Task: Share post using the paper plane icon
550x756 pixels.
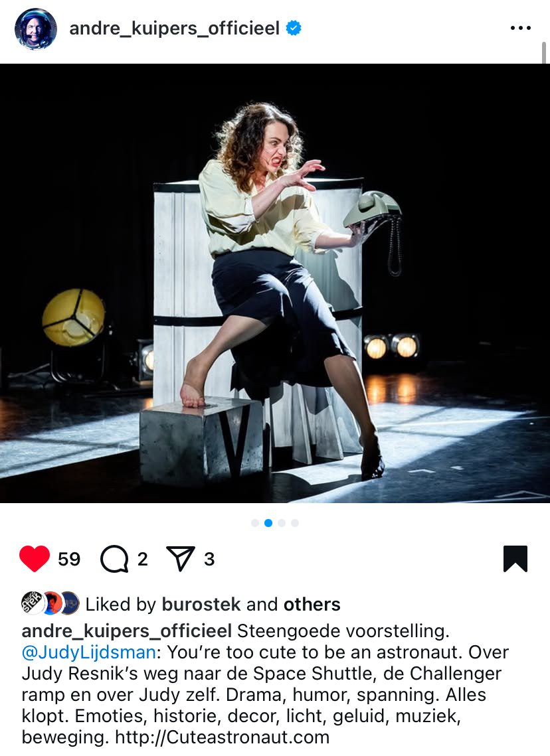Action: [181, 559]
